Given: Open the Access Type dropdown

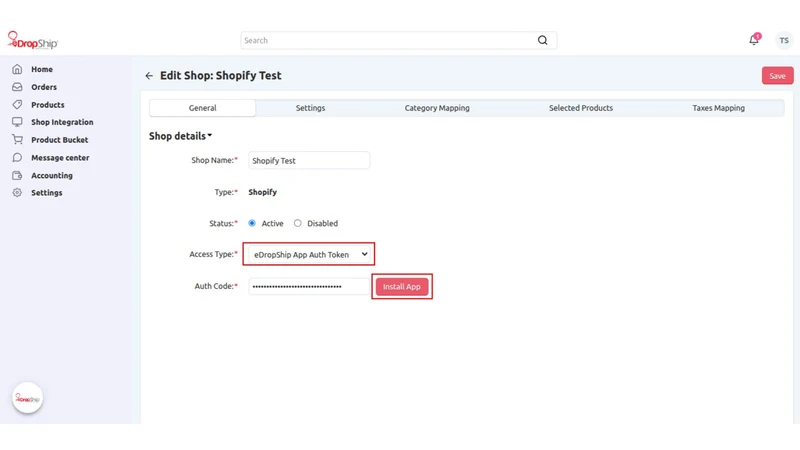Looking at the screenshot, I should tap(309, 254).
